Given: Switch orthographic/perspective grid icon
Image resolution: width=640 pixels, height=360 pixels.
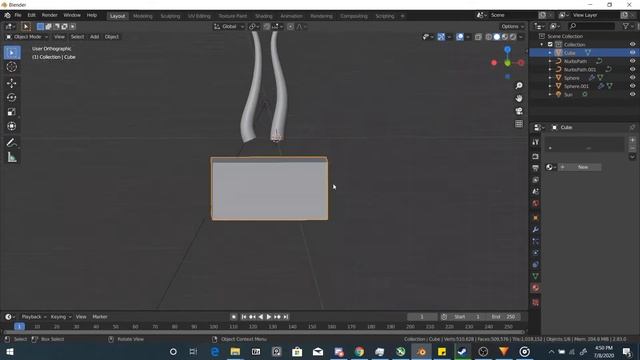Looking at the screenshot, I should coord(519,124).
